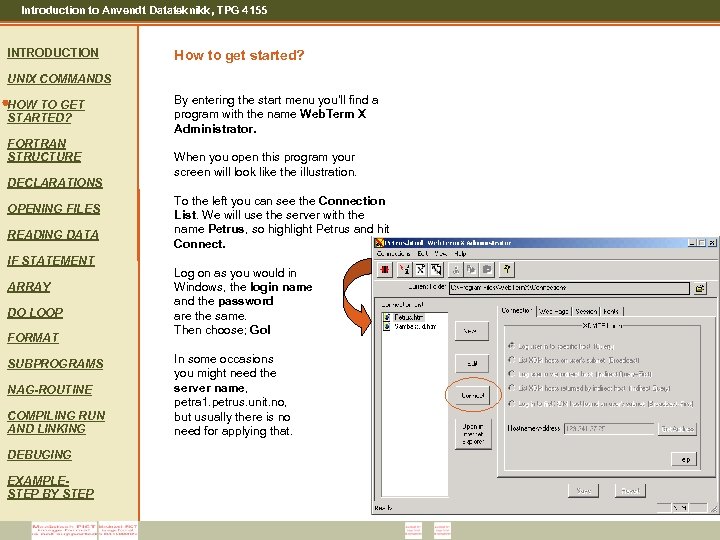This screenshot has height=540, width=720.
Task: Select the second connection list entry icon
Action: pos(387,326)
